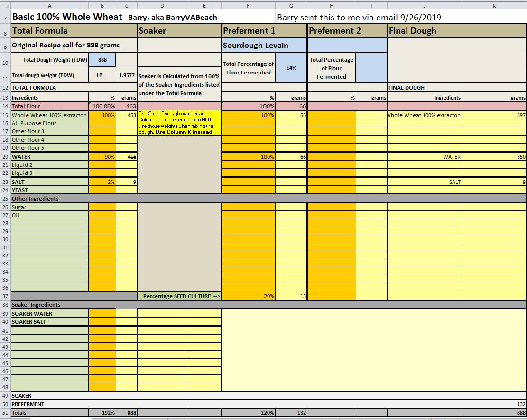Select the row 25 header
Screen dimensions: 527x420
coord(5,199)
